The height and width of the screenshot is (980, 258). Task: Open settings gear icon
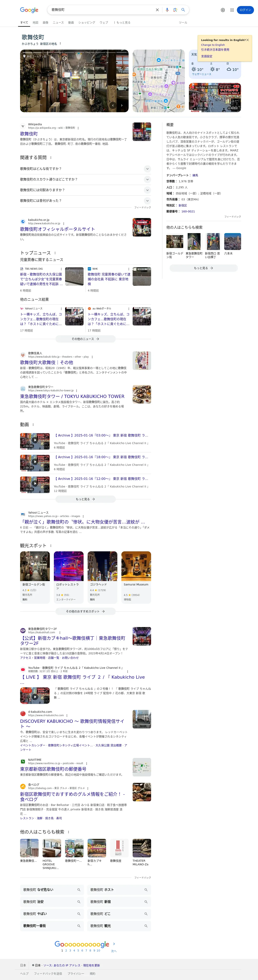pos(223,10)
